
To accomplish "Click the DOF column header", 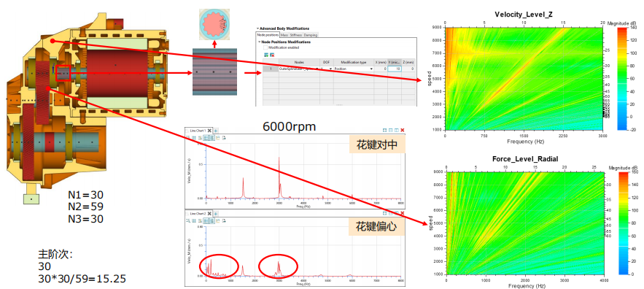I will point(327,62).
